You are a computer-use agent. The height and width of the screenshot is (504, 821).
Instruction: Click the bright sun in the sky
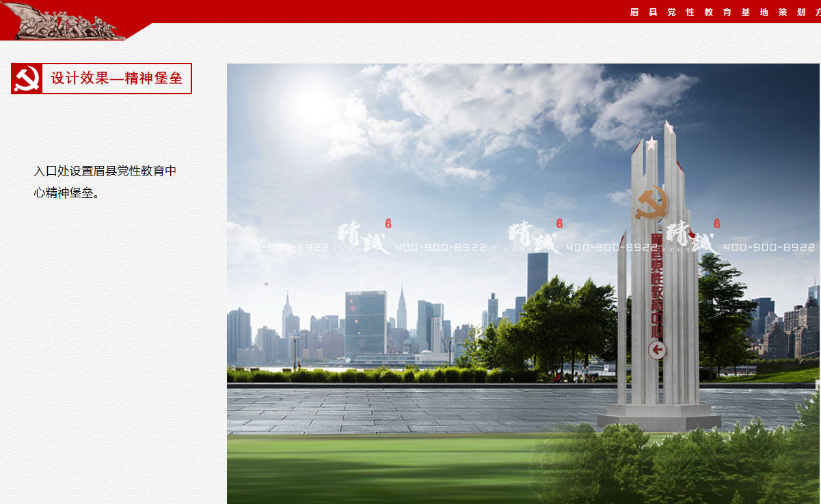314,104
